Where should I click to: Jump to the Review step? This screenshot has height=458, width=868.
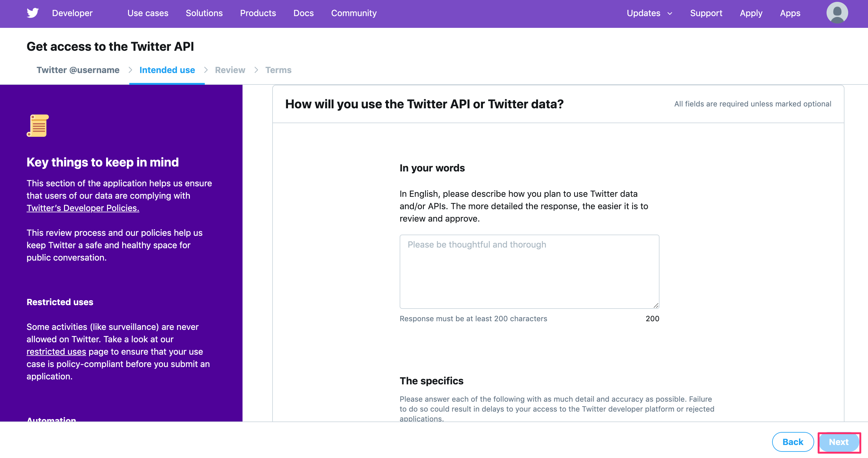click(x=230, y=70)
